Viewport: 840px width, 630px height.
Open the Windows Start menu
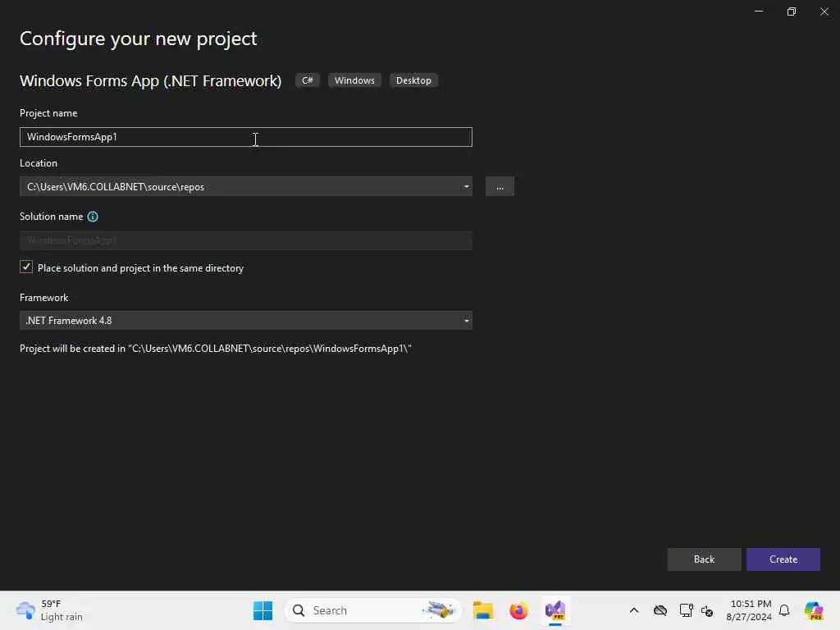(x=262, y=610)
